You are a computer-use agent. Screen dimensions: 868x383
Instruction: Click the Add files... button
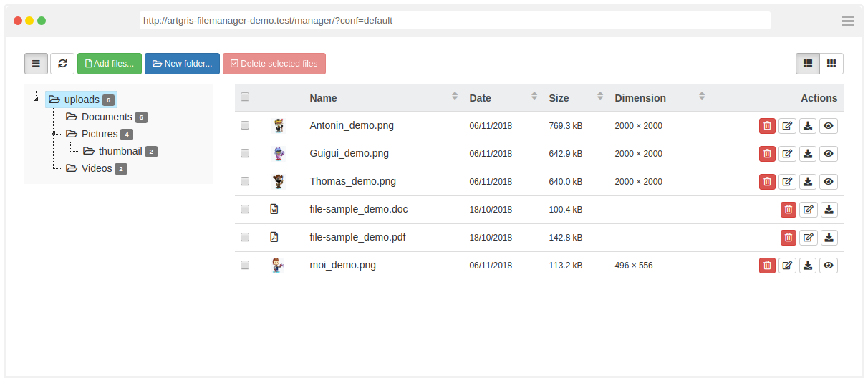tap(110, 64)
